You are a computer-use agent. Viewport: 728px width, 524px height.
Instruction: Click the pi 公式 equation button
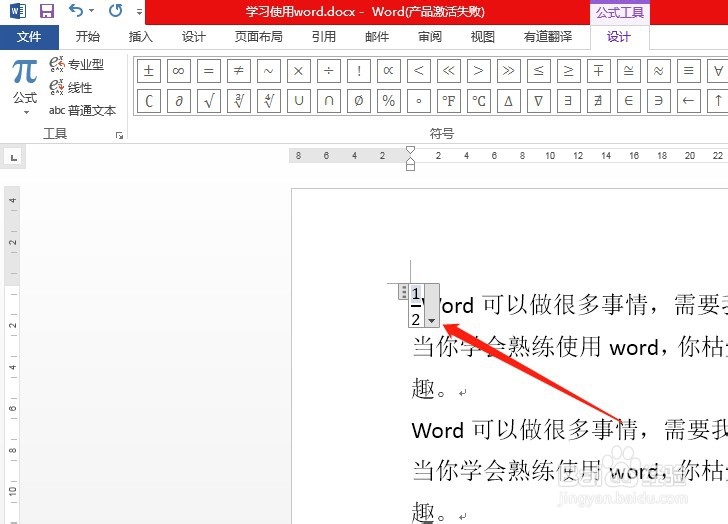[25, 80]
